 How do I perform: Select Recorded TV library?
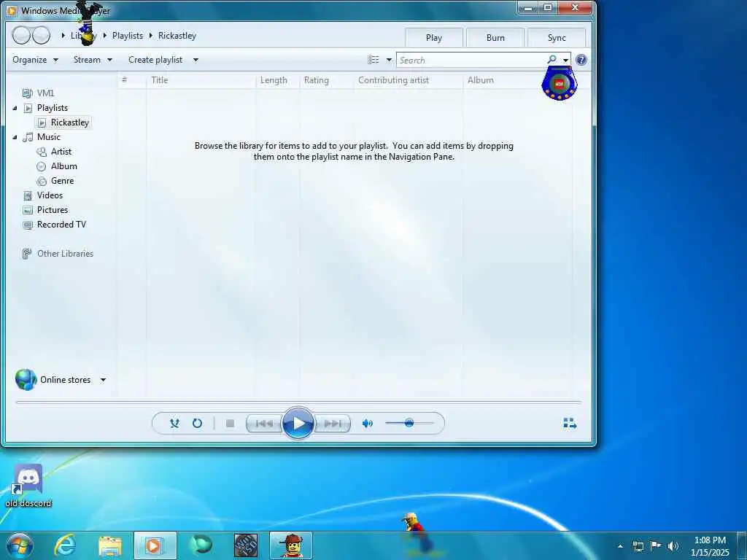61,225
